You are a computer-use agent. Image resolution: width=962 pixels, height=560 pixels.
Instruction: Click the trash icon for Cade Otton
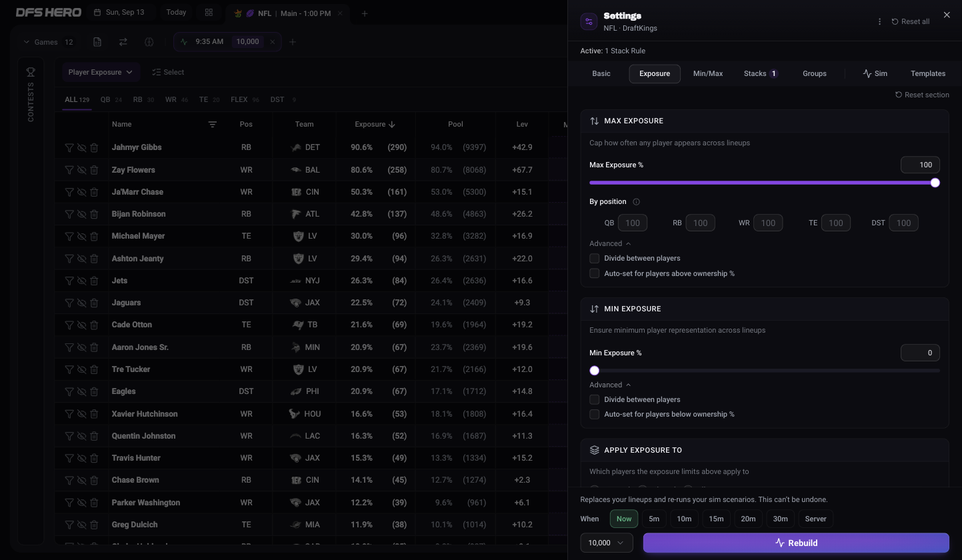94,325
